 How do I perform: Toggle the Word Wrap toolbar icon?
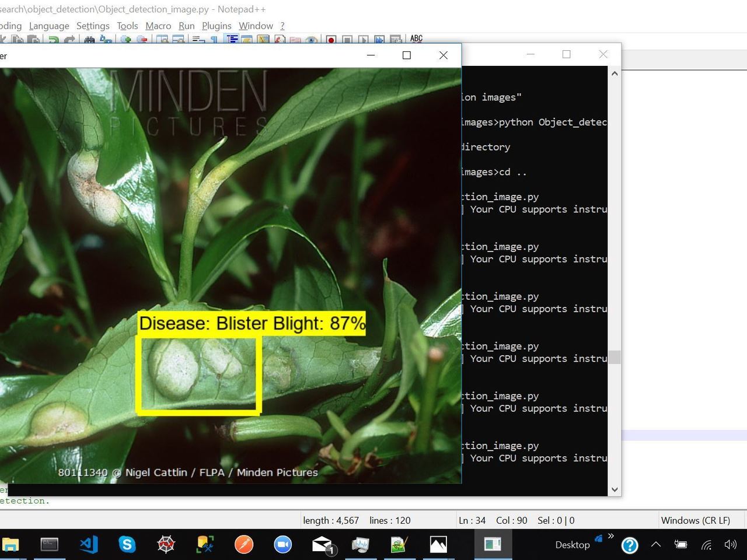coord(198,40)
